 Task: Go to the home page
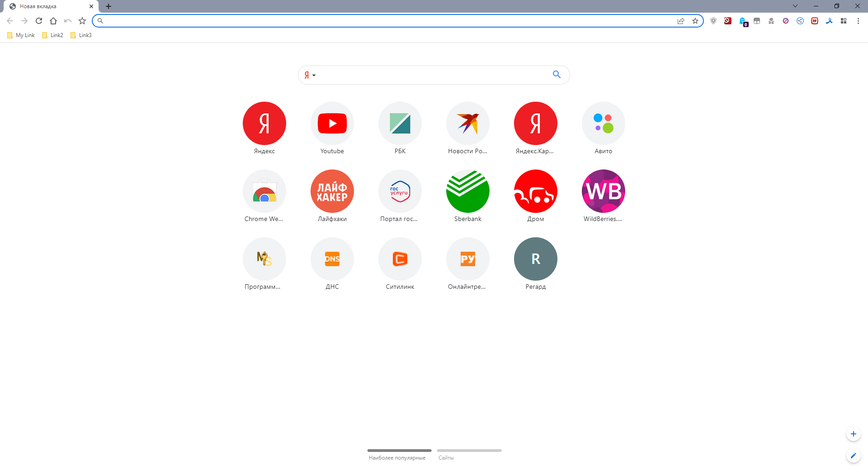(x=53, y=21)
